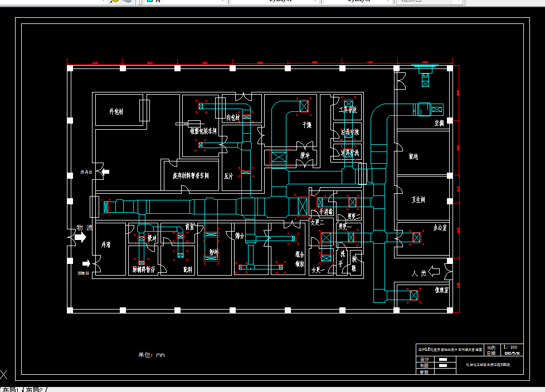Select the large white arrow below 物流
545x392 pixels.
coord(81,238)
